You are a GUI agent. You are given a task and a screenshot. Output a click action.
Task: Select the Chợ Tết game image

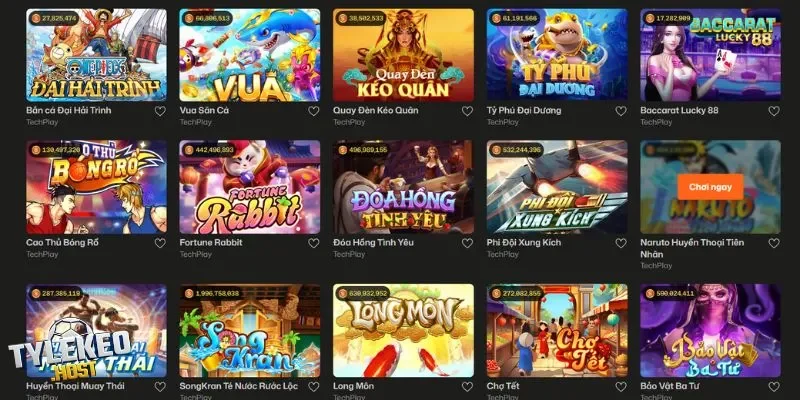[557, 331]
